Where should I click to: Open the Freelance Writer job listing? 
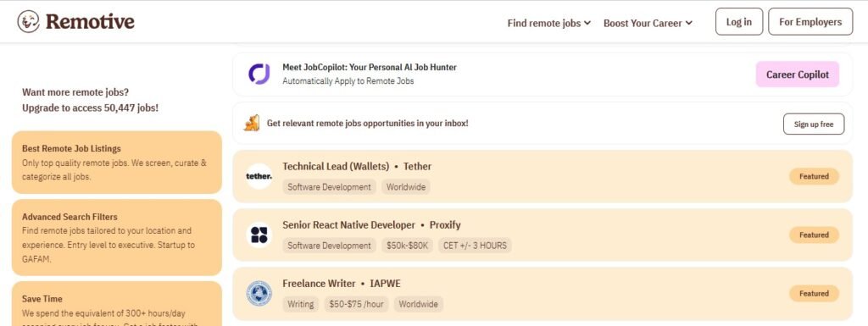coord(319,284)
